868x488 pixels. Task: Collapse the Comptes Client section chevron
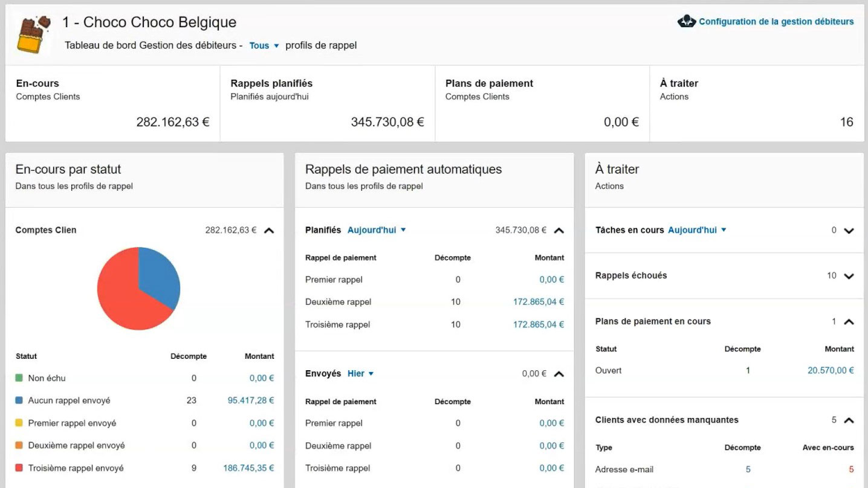269,230
